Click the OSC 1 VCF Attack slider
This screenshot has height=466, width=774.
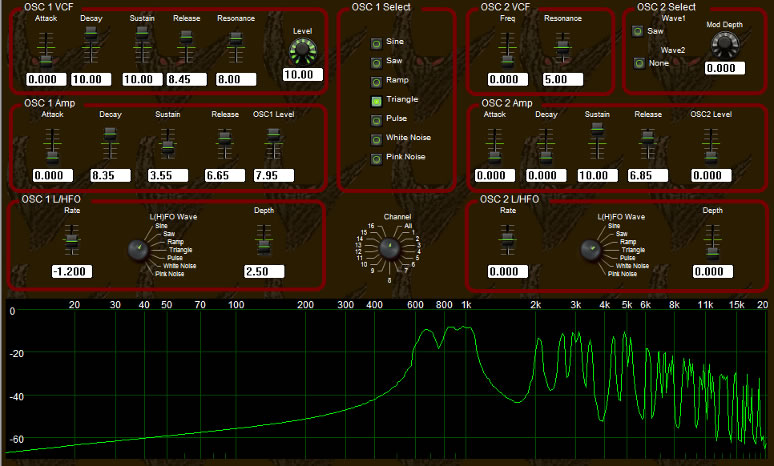coord(45,48)
